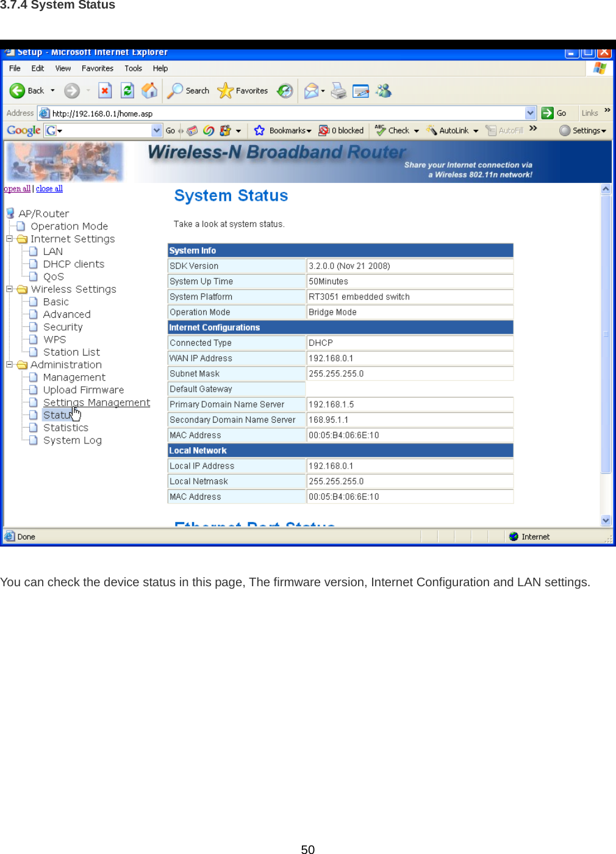
Task: Open the Back button dropdown arrow
Action: point(52,90)
